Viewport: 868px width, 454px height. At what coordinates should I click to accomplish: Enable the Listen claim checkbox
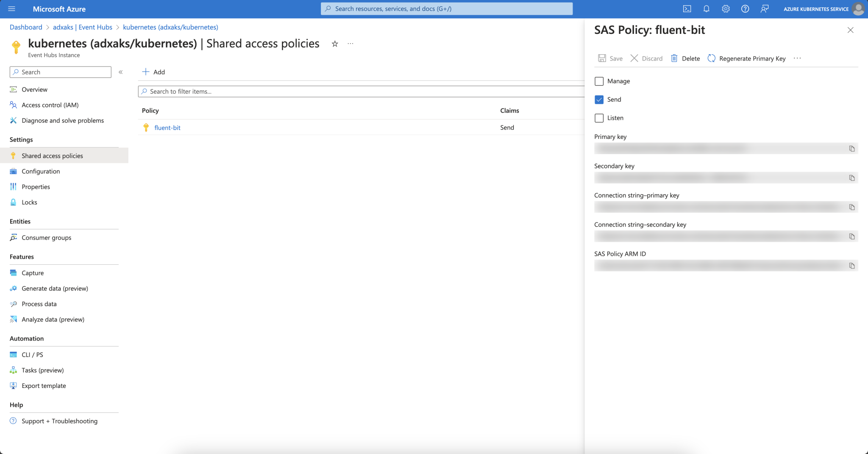599,118
